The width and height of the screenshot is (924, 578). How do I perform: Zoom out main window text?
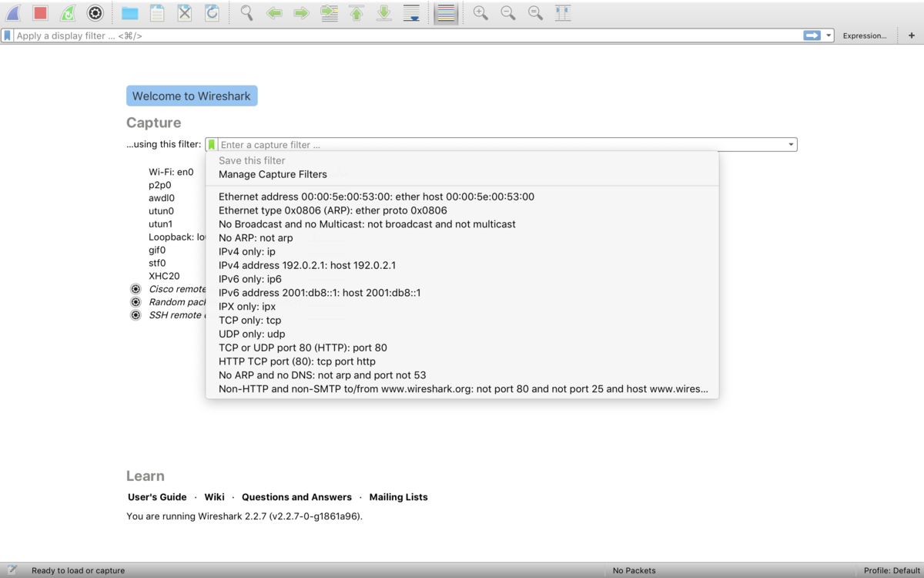click(x=508, y=13)
